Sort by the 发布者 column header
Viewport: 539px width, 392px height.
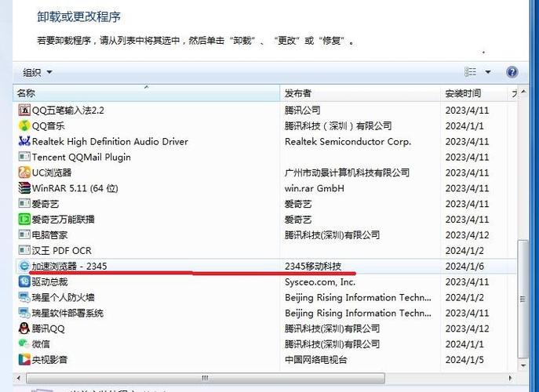pos(360,93)
